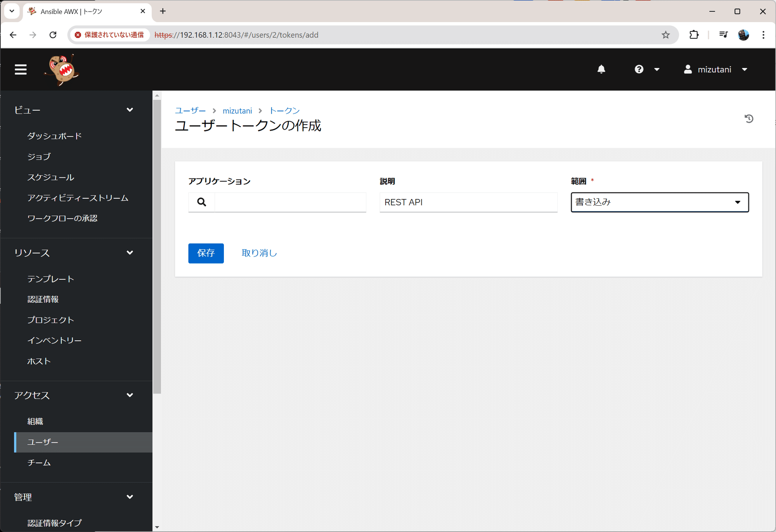Open the mizutani account dropdown
776x532 pixels.
click(745, 69)
